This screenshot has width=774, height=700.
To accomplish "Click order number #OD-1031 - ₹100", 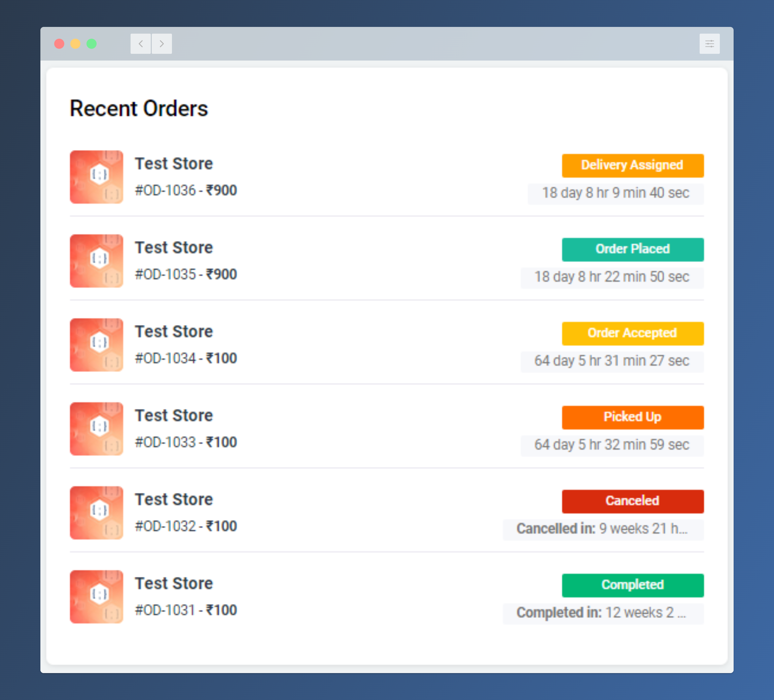I will (186, 610).
